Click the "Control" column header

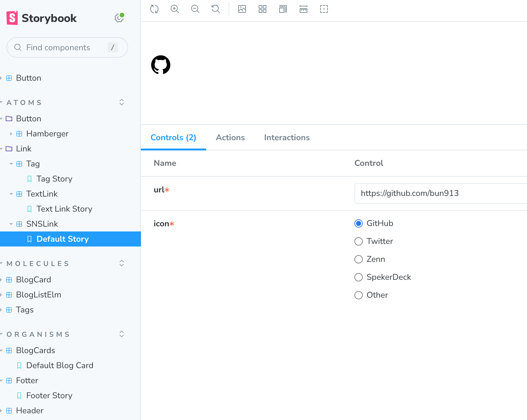click(369, 163)
